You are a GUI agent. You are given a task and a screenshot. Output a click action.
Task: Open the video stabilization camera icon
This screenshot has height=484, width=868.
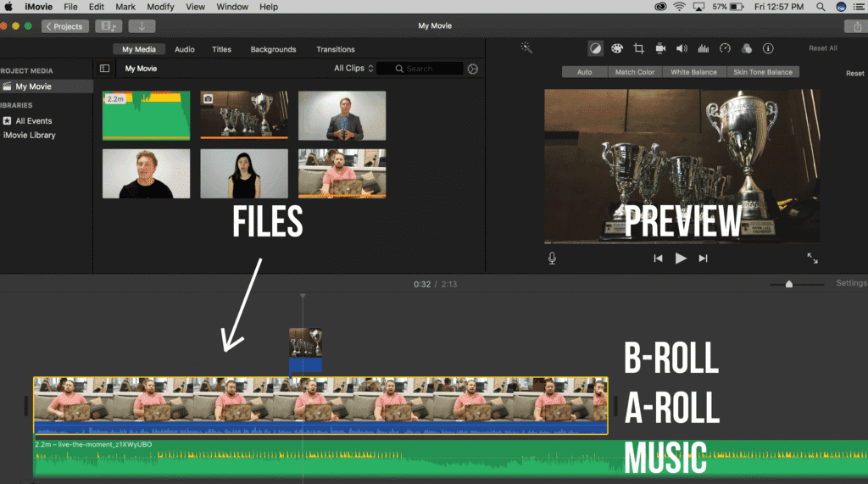[660, 48]
